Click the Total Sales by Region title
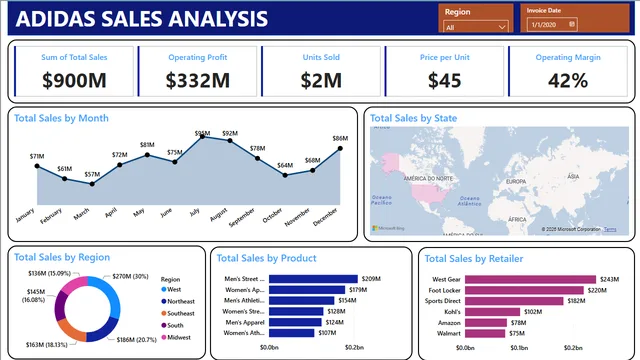640x360 pixels. click(x=62, y=257)
